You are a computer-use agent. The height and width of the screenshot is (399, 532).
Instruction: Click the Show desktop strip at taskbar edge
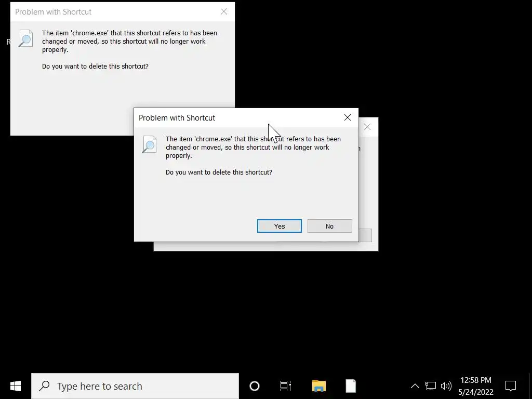pyautogui.click(x=530, y=386)
